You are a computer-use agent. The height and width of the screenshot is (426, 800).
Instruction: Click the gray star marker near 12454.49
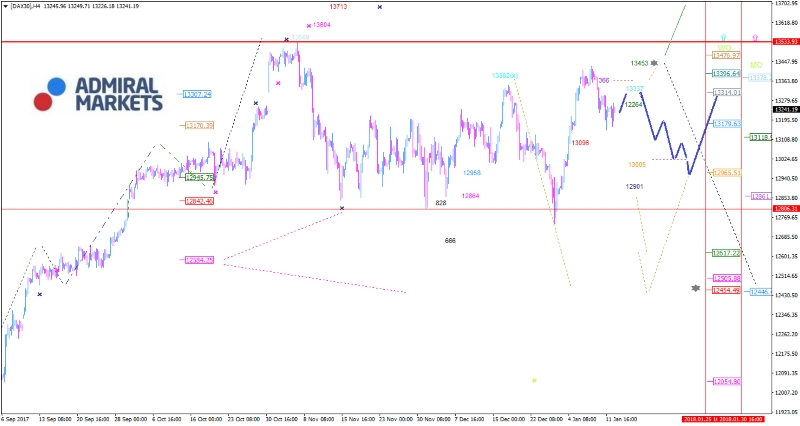pos(695,288)
